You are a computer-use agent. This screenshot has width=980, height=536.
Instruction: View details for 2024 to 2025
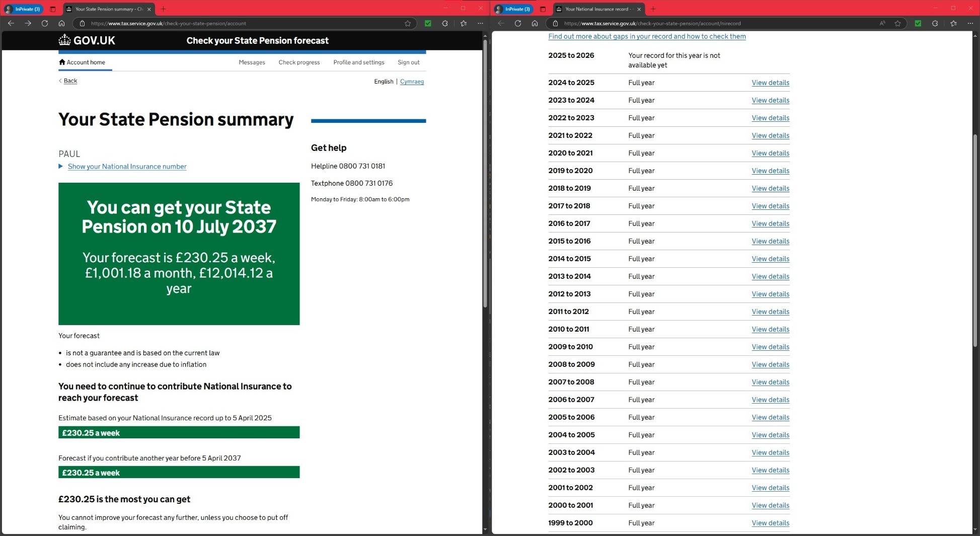tap(770, 83)
